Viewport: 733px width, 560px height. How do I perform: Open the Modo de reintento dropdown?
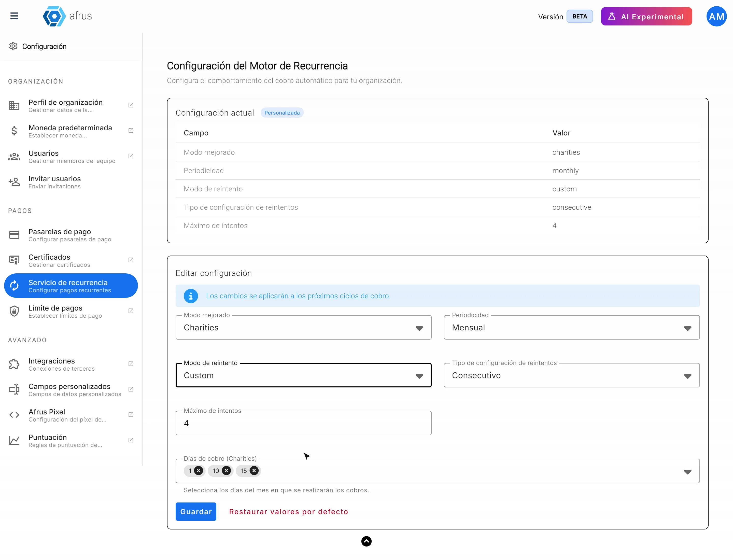click(303, 375)
